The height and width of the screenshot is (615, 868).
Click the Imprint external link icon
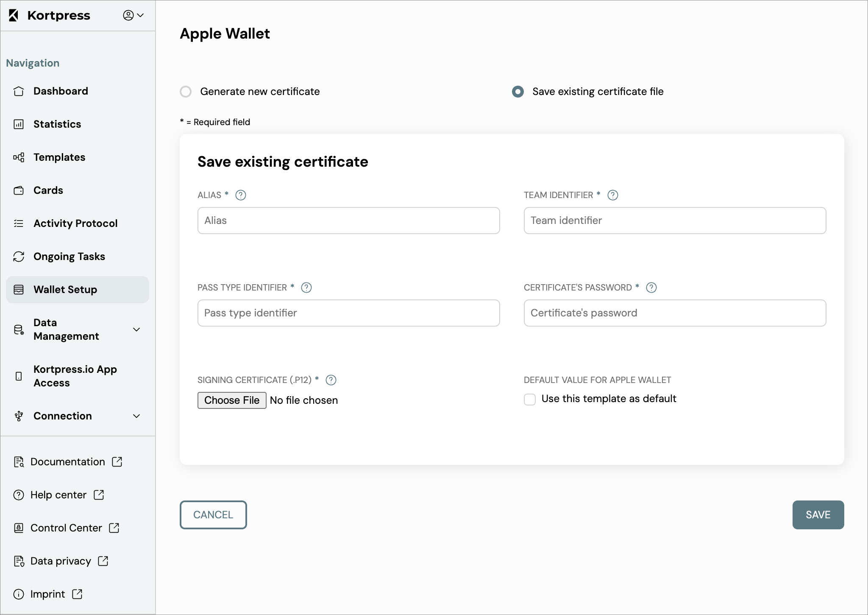click(x=78, y=594)
